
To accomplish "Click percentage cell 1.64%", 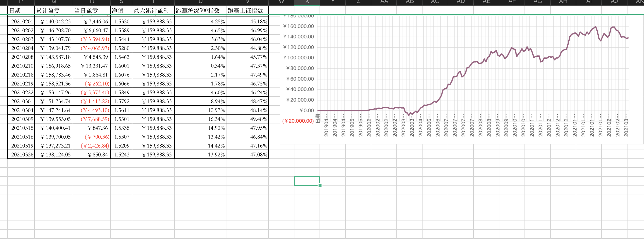I will coord(200,57).
